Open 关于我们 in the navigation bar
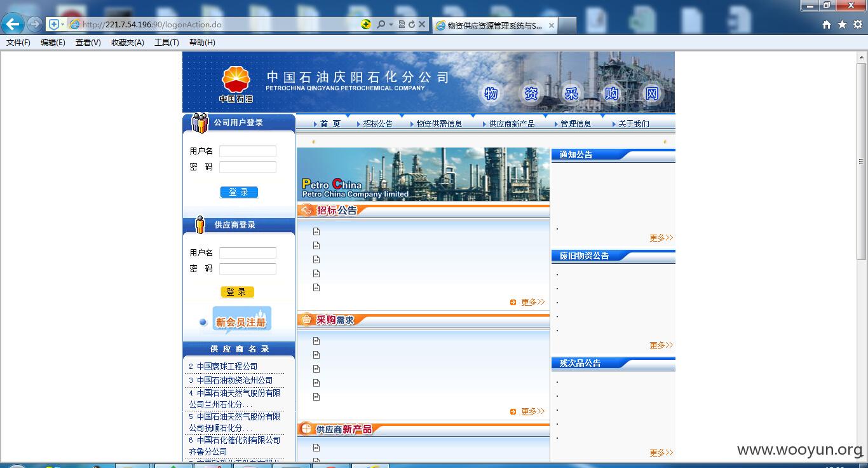The height and width of the screenshot is (468, 868). coord(634,124)
